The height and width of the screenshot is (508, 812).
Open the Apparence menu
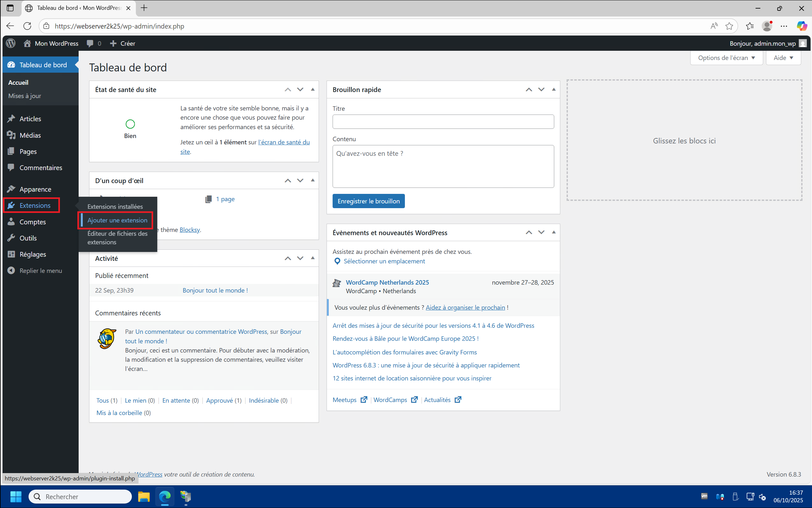(35, 189)
